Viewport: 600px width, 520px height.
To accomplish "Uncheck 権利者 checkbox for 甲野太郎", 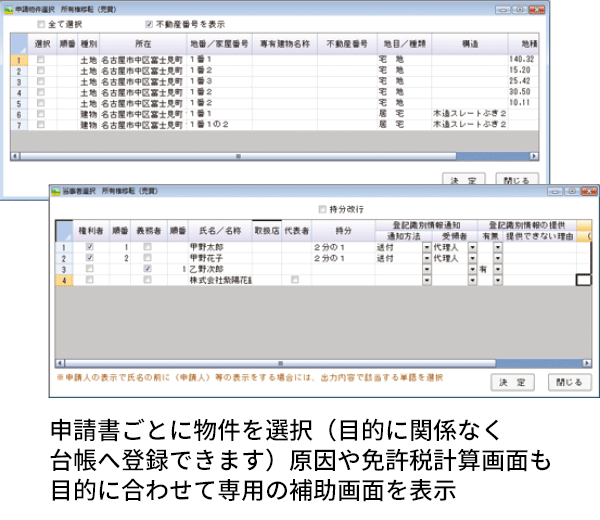I will click(x=91, y=245).
